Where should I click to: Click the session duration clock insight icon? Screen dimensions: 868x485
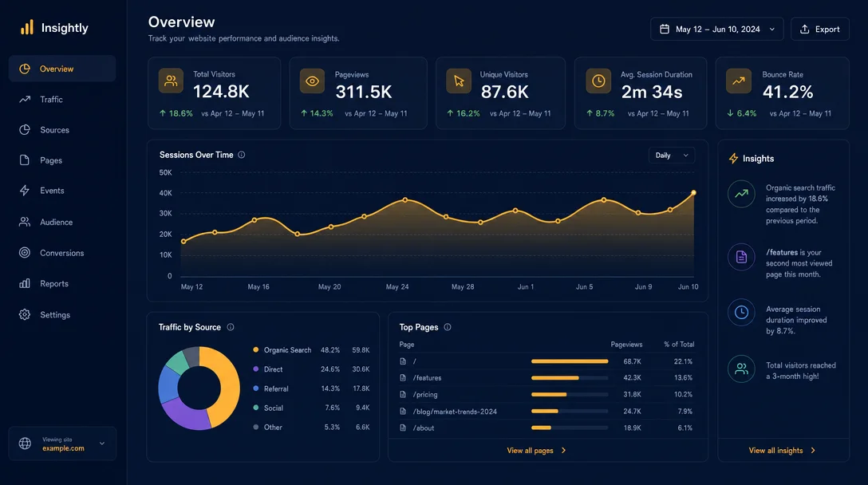point(741,312)
